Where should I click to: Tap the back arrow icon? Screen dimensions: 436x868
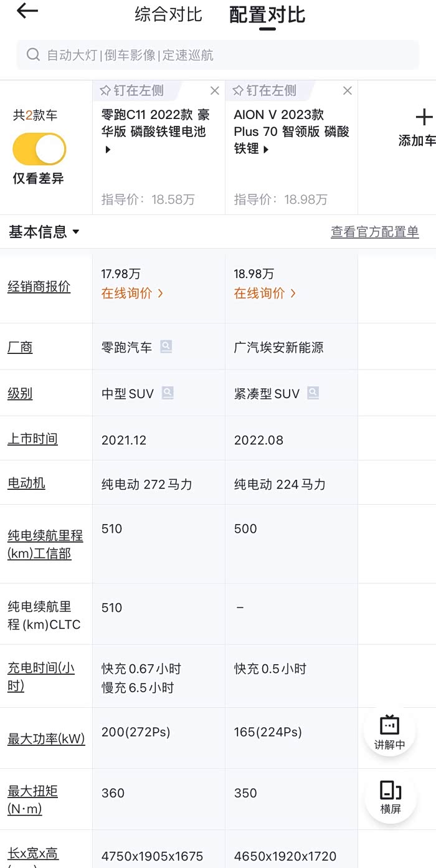[x=27, y=11]
